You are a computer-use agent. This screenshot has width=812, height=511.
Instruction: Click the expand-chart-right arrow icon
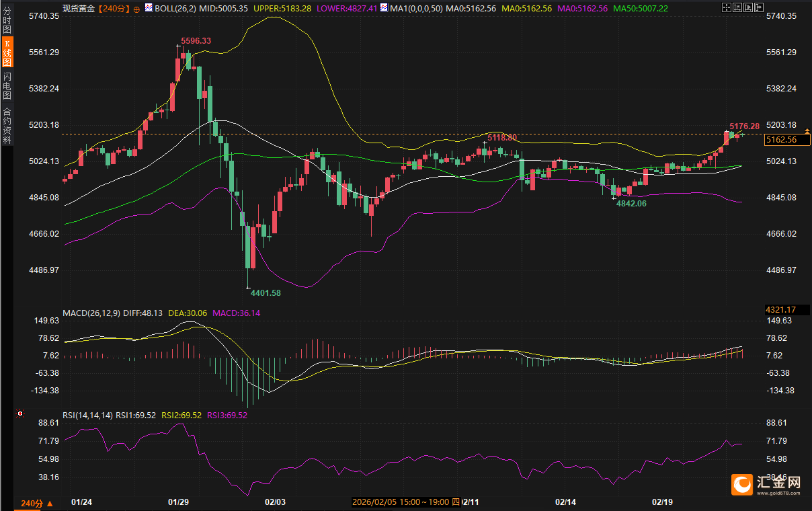(x=759, y=7)
